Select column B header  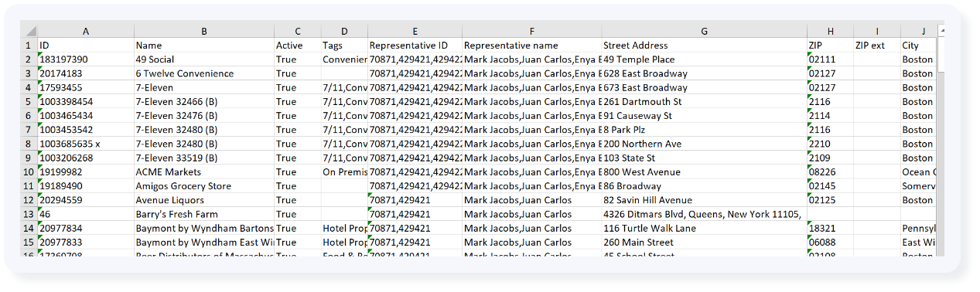pyautogui.click(x=204, y=32)
